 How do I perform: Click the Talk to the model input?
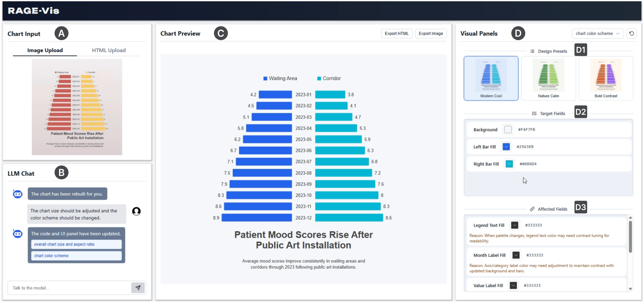(69, 288)
